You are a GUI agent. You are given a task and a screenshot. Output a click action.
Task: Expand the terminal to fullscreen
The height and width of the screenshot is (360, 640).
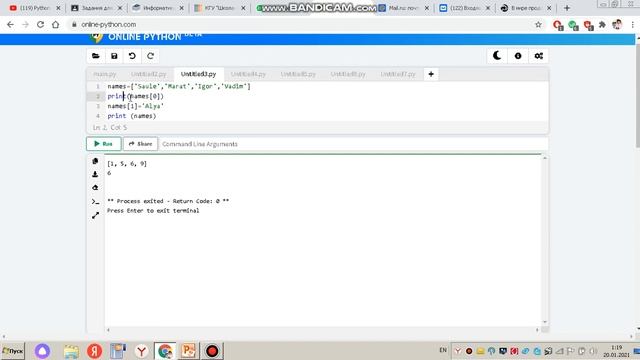click(x=95, y=216)
